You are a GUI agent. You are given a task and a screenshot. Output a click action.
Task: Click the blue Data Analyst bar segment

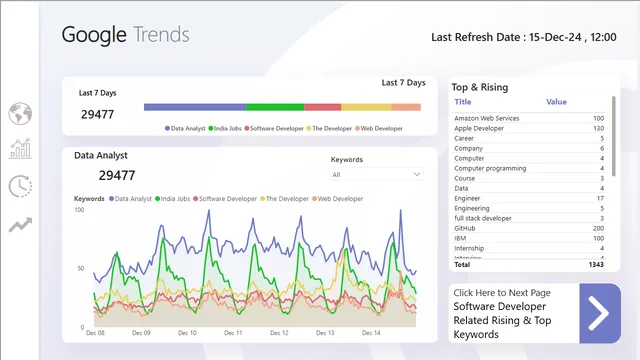(195, 107)
